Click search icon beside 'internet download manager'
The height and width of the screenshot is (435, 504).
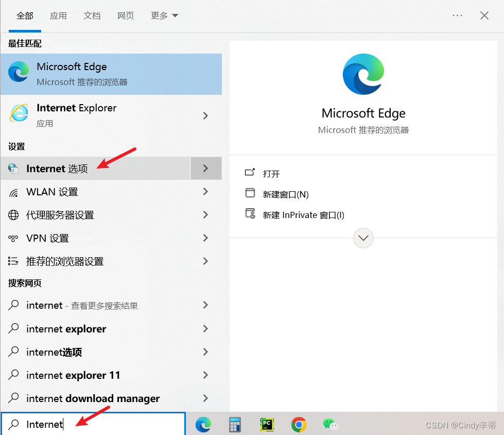pos(13,398)
